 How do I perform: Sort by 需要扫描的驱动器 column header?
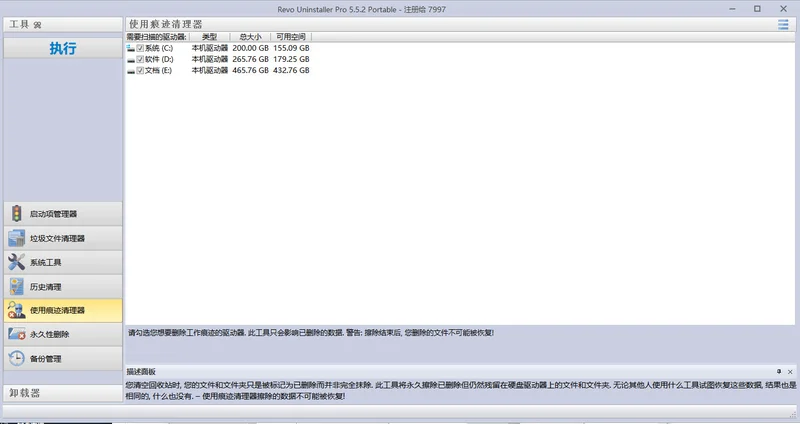click(157, 37)
